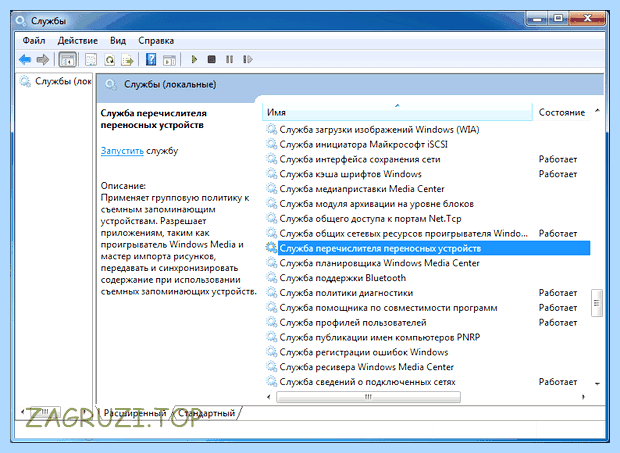Select Служба сведений о подключенных сетях

pyautogui.click(x=367, y=382)
